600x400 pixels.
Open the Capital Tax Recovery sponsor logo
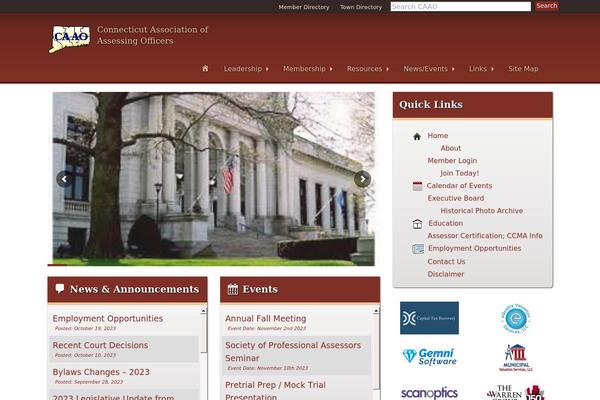point(429,318)
